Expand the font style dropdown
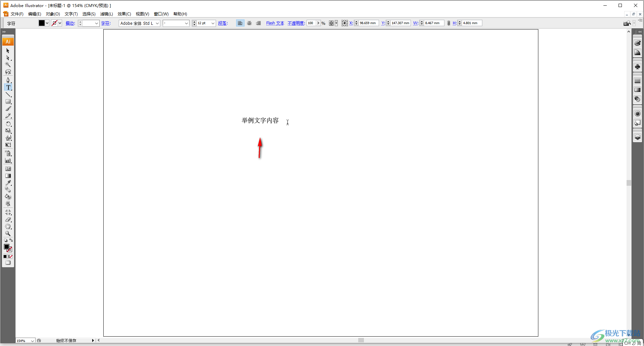Viewport: 644px width, 346px height. [186, 23]
